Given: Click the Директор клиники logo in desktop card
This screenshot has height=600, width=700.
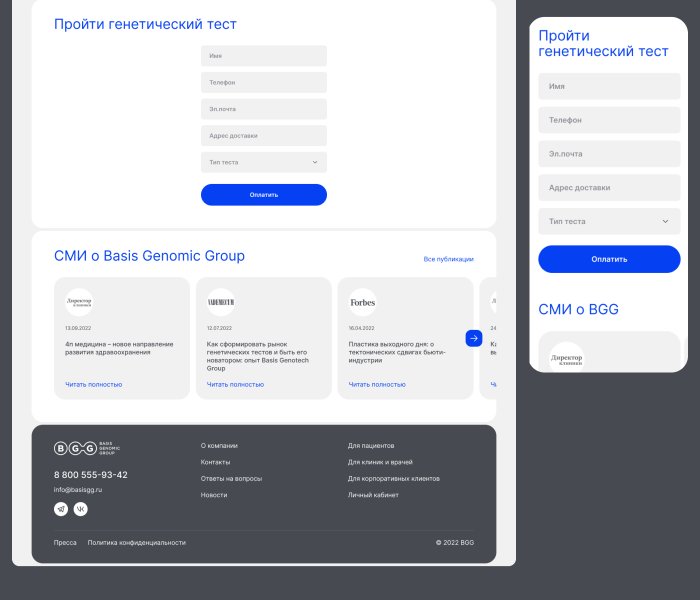Looking at the screenshot, I should tap(79, 302).
